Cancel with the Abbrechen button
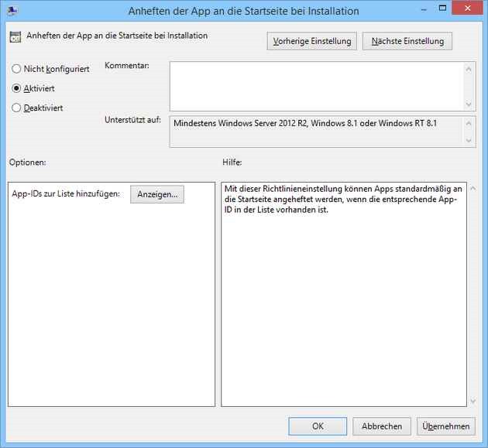Screen dimensions: 488x448 [x=381, y=426]
